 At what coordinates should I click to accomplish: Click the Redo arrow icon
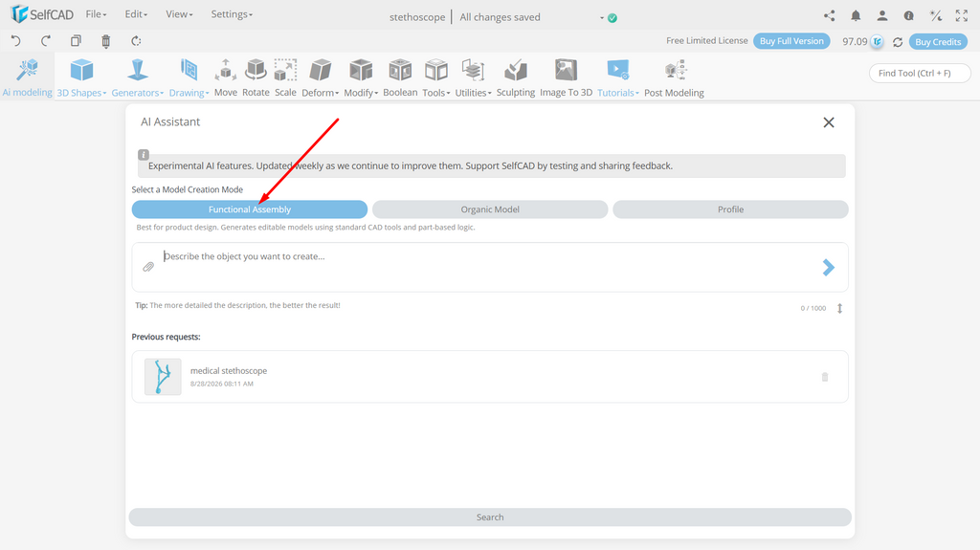pos(46,41)
